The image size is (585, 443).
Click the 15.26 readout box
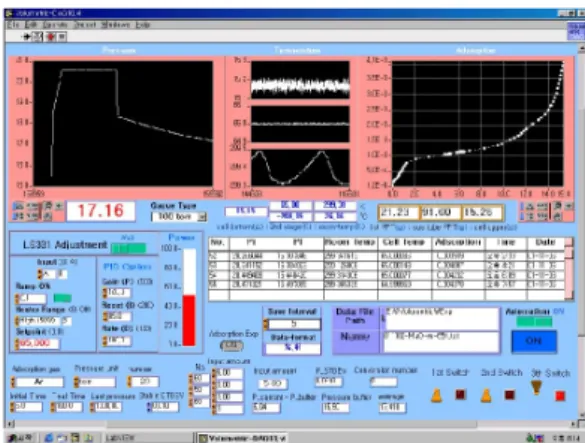pos(482,212)
